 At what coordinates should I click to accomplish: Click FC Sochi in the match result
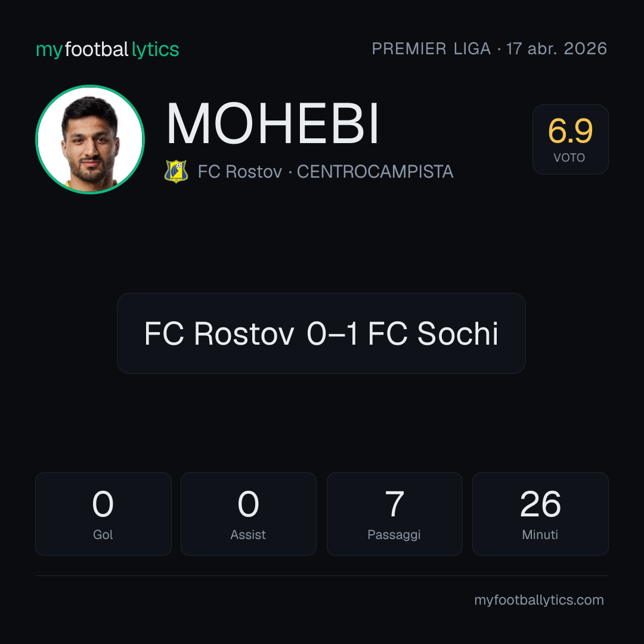(433, 333)
